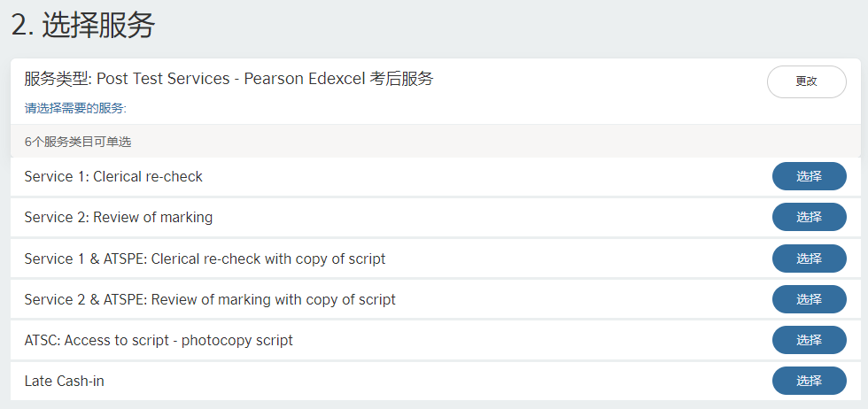Click the 'Service 2: Review of marking' label
This screenshot has width=868, height=409.
[x=119, y=218]
